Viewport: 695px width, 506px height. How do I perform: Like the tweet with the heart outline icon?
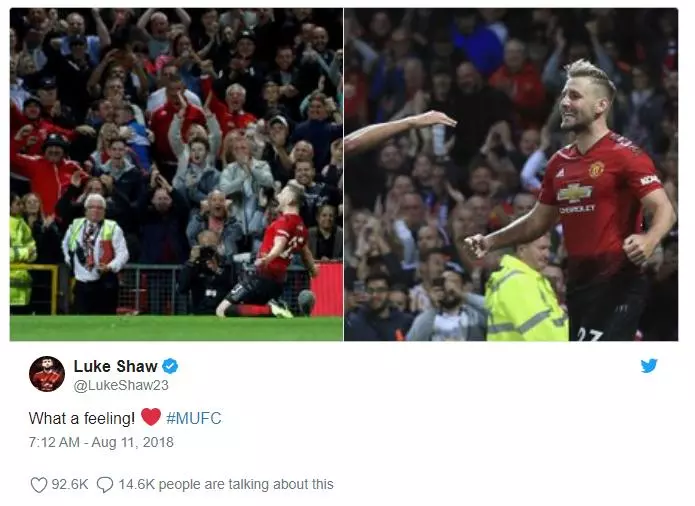click(x=39, y=485)
